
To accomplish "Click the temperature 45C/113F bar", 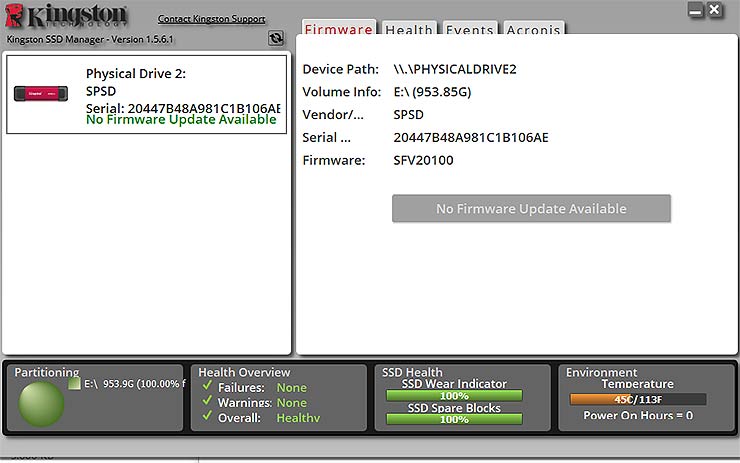I will point(638,399).
